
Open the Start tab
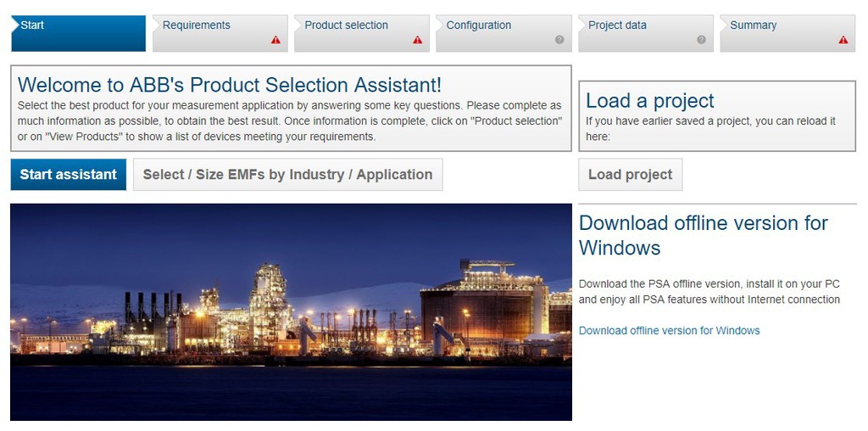[x=78, y=33]
